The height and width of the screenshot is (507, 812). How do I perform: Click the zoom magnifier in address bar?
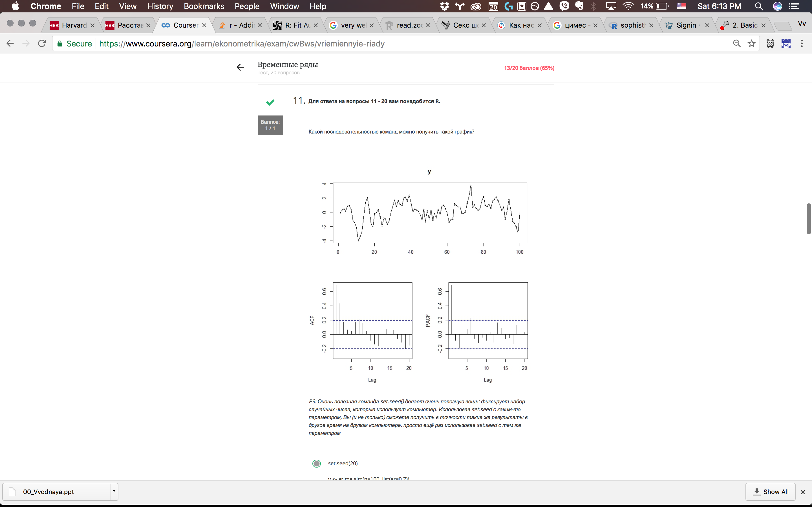(x=736, y=44)
